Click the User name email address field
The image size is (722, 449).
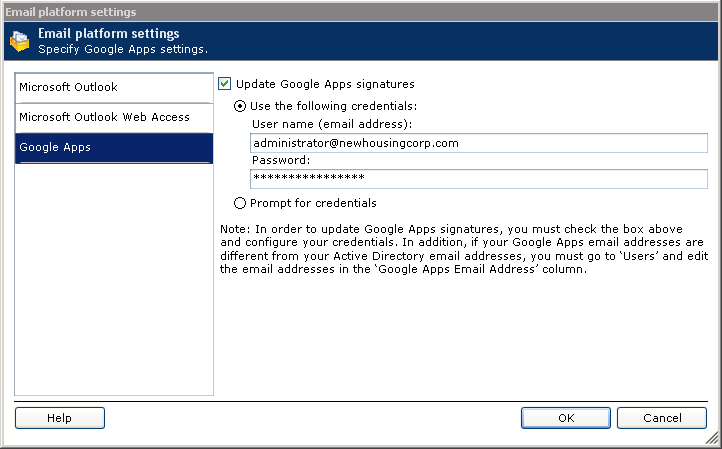point(478,143)
